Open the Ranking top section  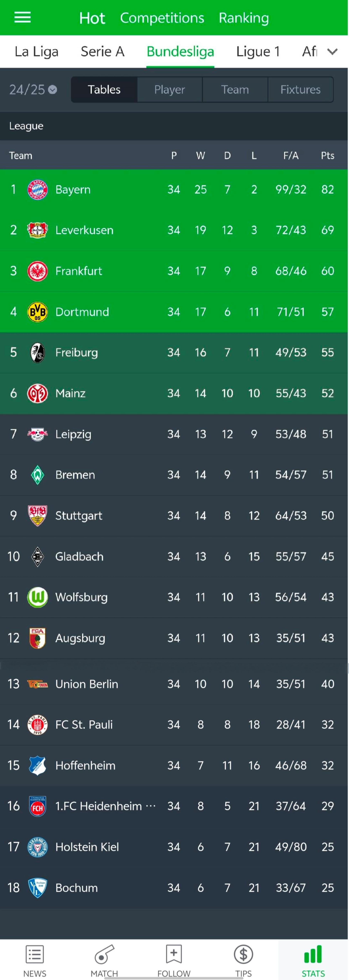244,18
